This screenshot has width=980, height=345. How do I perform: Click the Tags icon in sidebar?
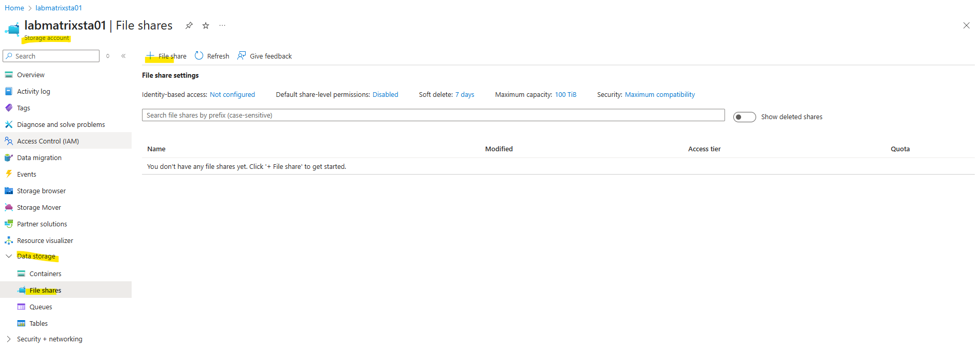9,108
